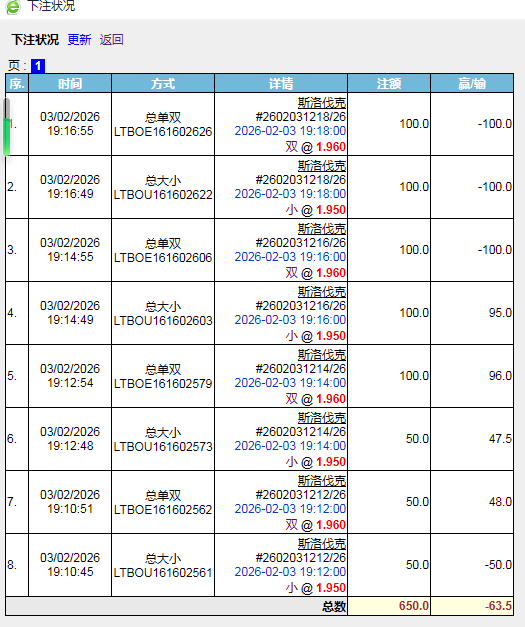Select page number 1
This screenshot has height=627, width=525.
click(x=38, y=66)
